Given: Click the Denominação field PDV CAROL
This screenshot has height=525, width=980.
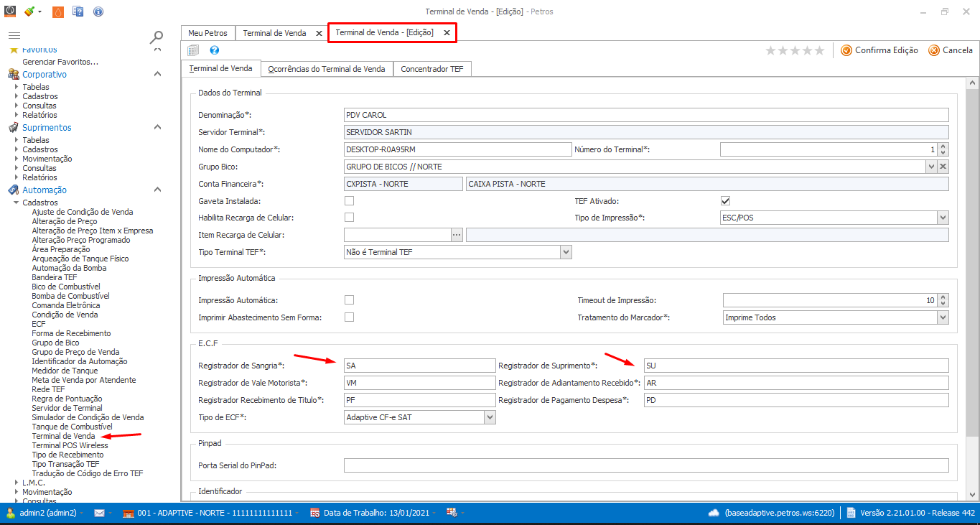Looking at the screenshot, I should 647,115.
